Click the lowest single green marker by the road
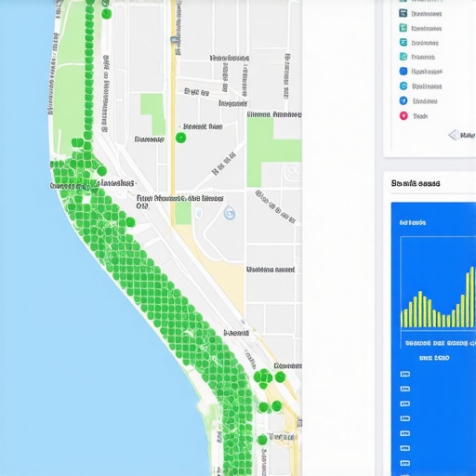 262,440
